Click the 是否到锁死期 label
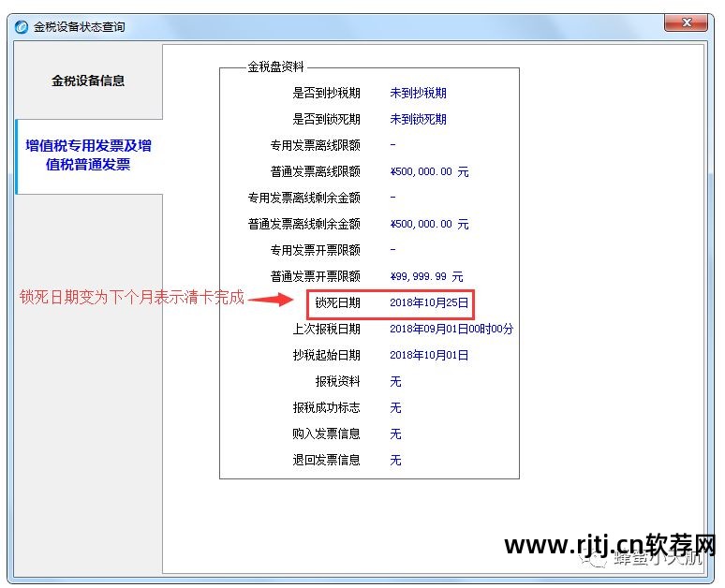725x588 pixels. pyautogui.click(x=326, y=119)
